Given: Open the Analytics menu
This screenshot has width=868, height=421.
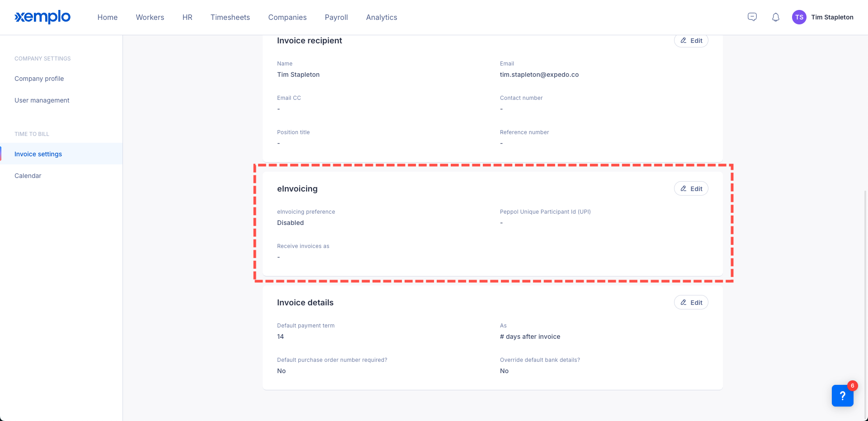Looking at the screenshot, I should (x=382, y=17).
